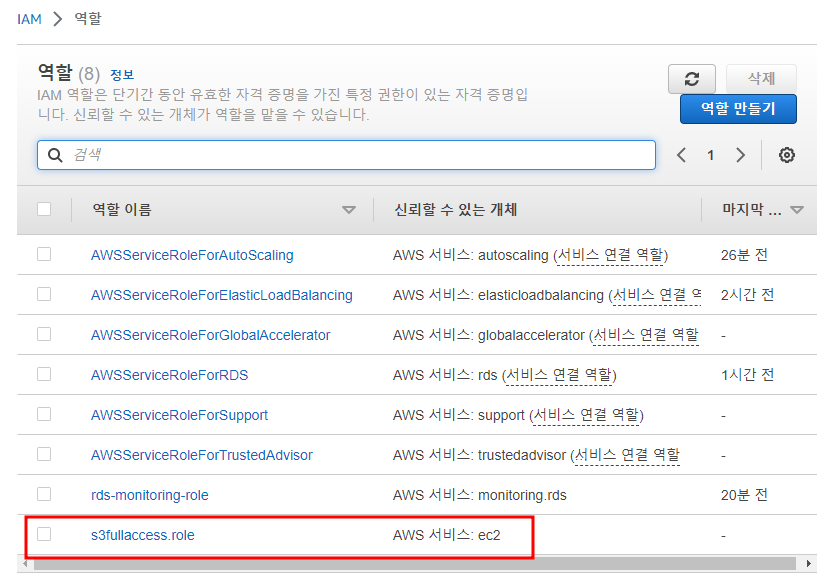Click 서비스 연결 역할 in autoscaling row
Viewport: 831px width, 586px height.
pos(610,255)
